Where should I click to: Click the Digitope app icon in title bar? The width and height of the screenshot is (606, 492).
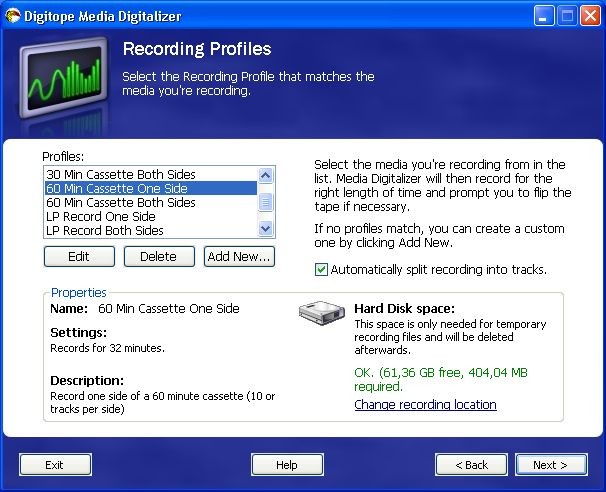12,16
